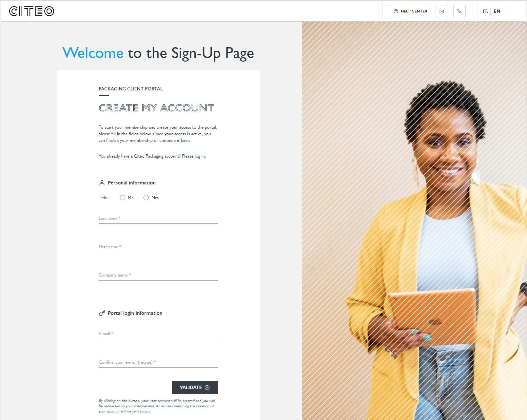Select the Mrs title radio button

tap(146, 198)
